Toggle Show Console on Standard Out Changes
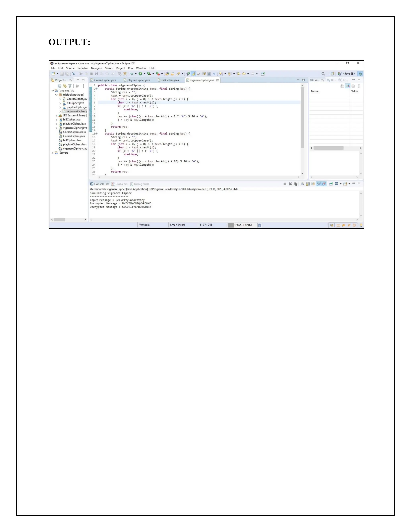 pos(318,184)
